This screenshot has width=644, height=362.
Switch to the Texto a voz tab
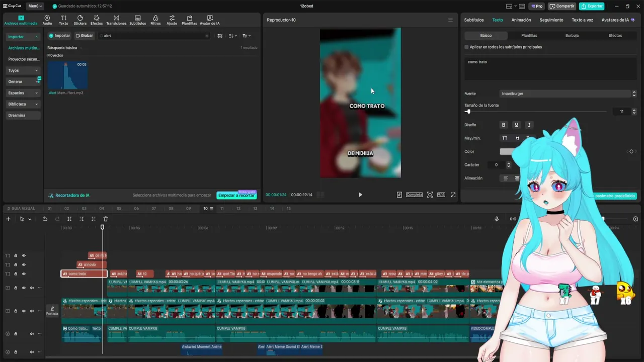(583, 20)
